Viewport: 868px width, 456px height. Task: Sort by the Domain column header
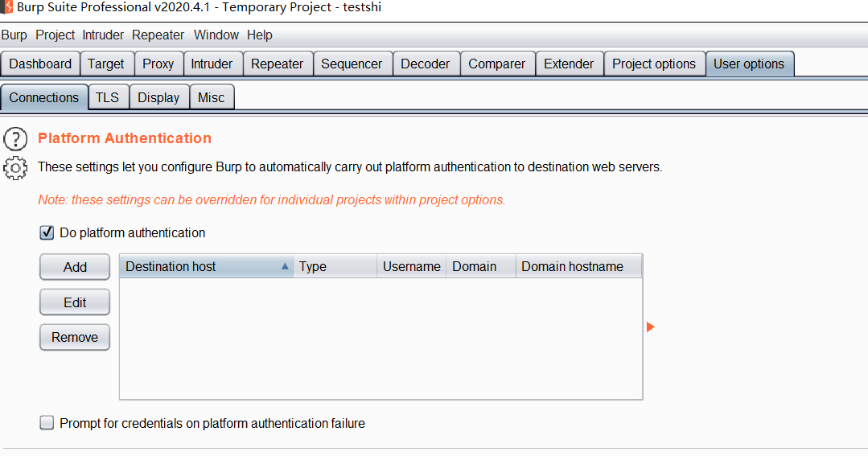[x=480, y=266]
